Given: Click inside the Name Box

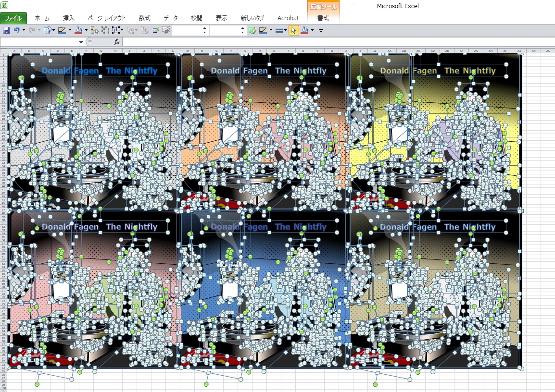Looking at the screenshot, I should (x=39, y=42).
